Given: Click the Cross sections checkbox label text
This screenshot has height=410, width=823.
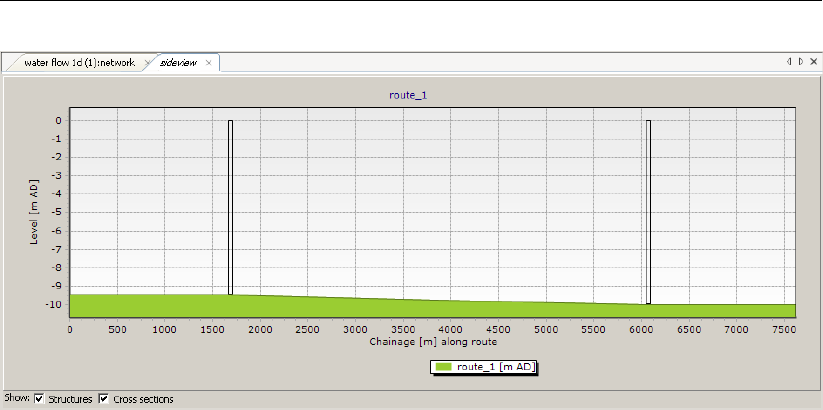Looking at the screenshot, I should 143,400.
